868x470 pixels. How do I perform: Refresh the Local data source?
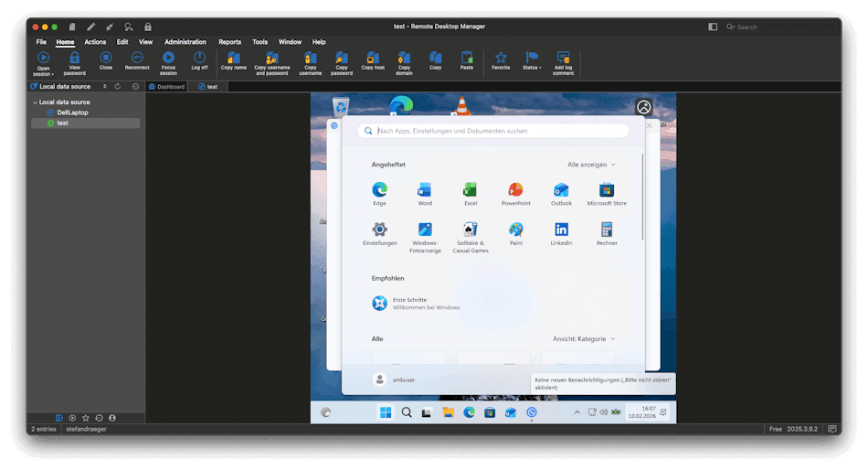coord(117,87)
